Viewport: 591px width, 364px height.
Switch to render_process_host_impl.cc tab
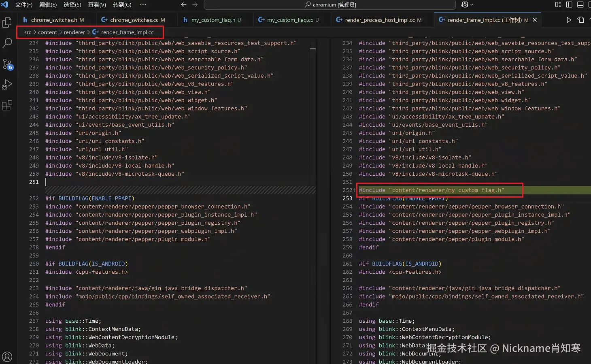point(382,20)
